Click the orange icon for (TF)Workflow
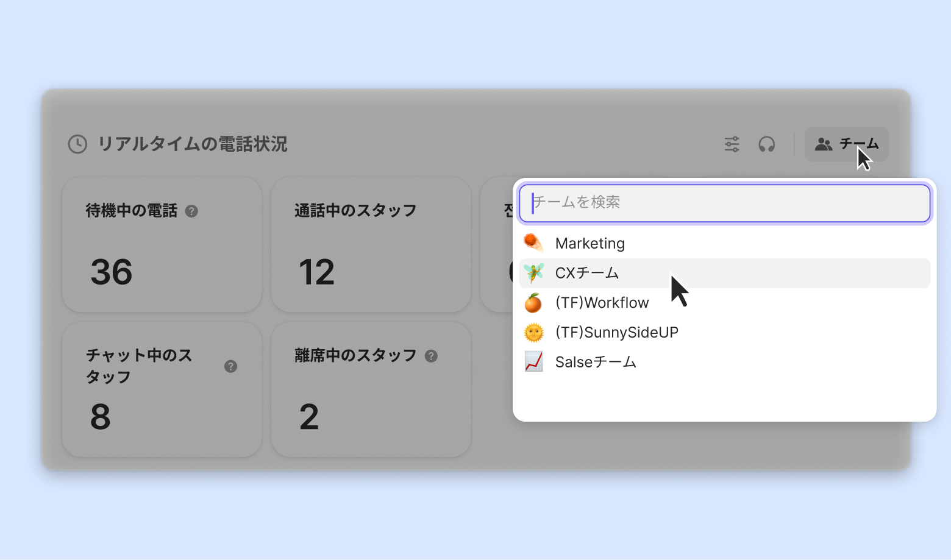The height and width of the screenshot is (560, 951). click(533, 303)
